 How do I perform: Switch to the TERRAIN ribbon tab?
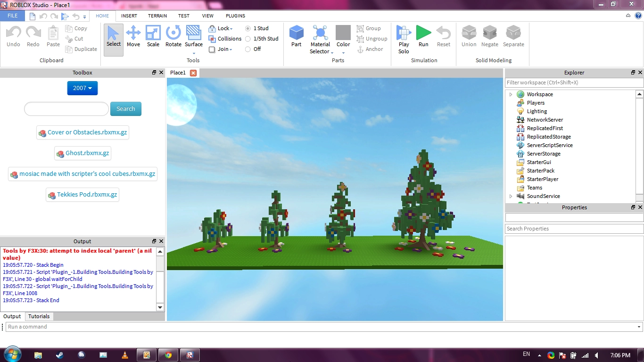(x=157, y=16)
